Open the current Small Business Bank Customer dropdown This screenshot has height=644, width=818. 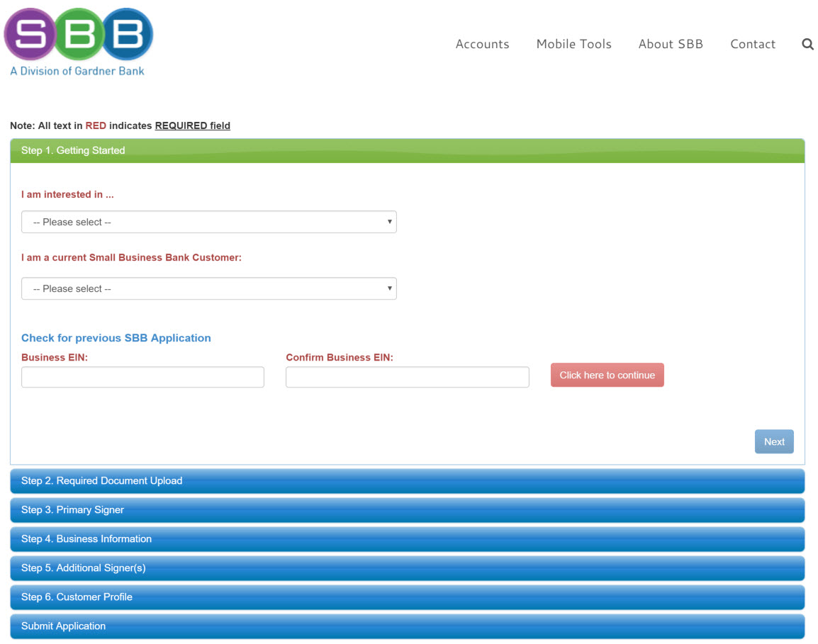[208, 289]
